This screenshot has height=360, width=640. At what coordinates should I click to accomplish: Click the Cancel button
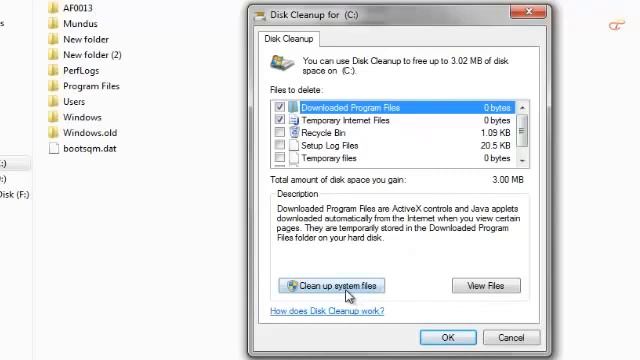pos(511,338)
